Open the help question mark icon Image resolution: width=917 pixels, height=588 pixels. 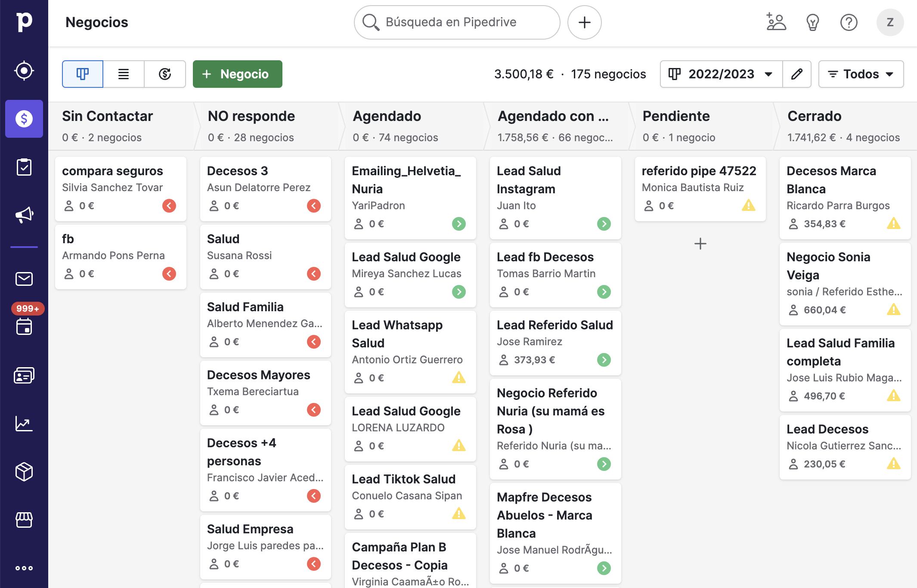[x=849, y=22]
